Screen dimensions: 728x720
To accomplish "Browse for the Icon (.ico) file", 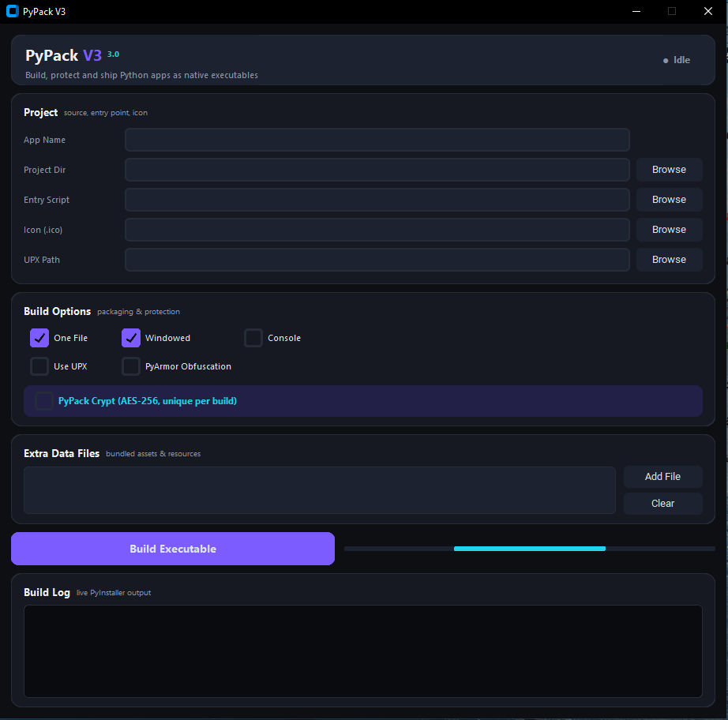I will [669, 230].
